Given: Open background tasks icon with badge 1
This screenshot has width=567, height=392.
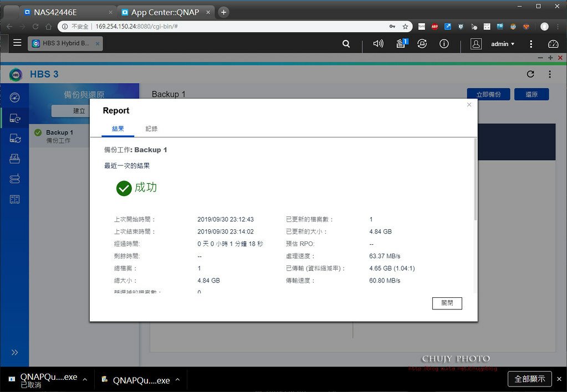Looking at the screenshot, I should [402, 43].
